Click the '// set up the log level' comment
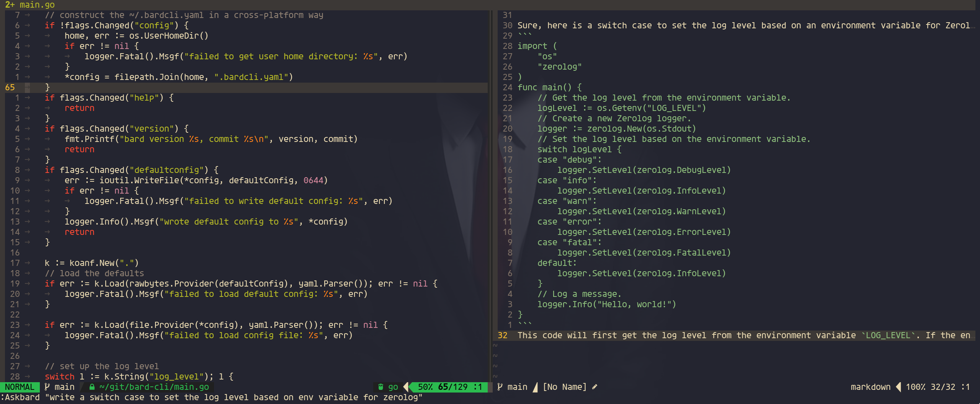The height and width of the screenshot is (404, 980). point(101,366)
